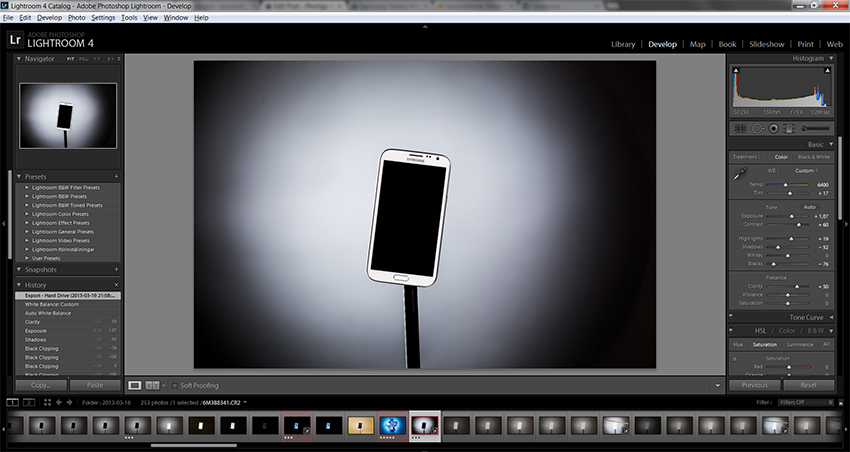Expand the User Presets folder
The image size is (850, 452).
point(27,259)
